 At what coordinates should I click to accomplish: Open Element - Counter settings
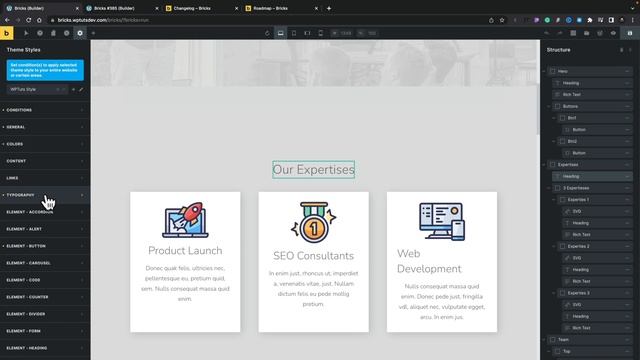(x=45, y=297)
